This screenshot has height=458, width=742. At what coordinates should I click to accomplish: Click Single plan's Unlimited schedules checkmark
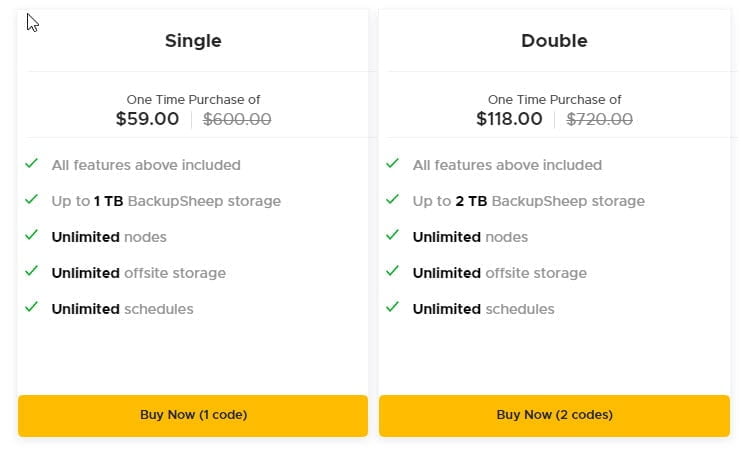32,308
